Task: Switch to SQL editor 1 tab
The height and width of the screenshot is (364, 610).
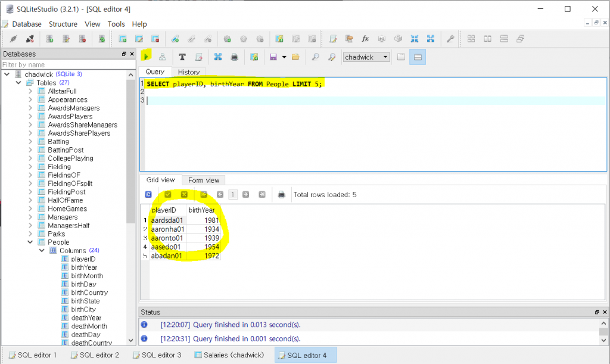Action: [x=33, y=355]
